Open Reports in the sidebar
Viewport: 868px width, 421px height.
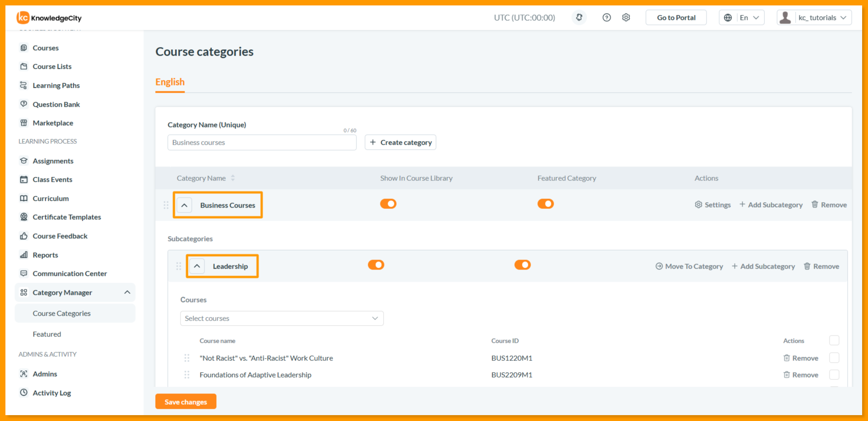pyautogui.click(x=45, y=255)
